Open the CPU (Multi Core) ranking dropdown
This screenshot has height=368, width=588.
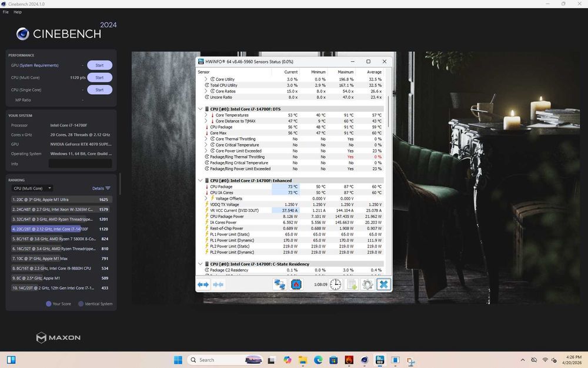point(32,188)
